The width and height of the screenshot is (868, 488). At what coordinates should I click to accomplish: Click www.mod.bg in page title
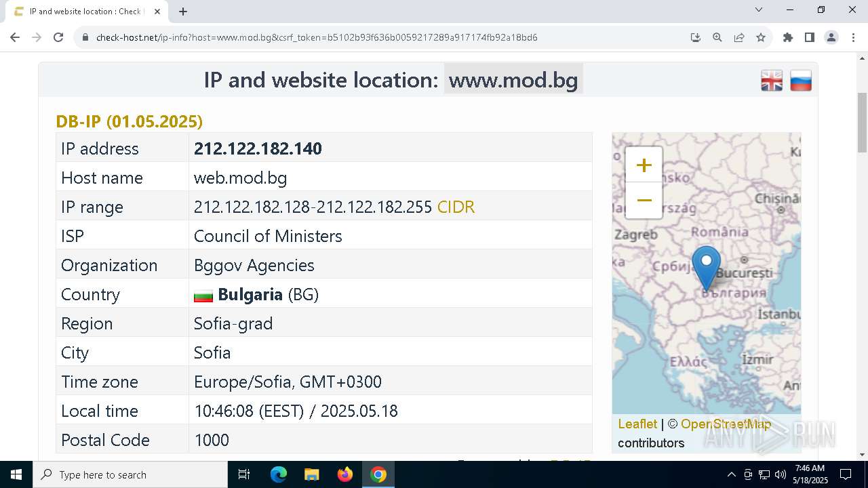(513, 80)
